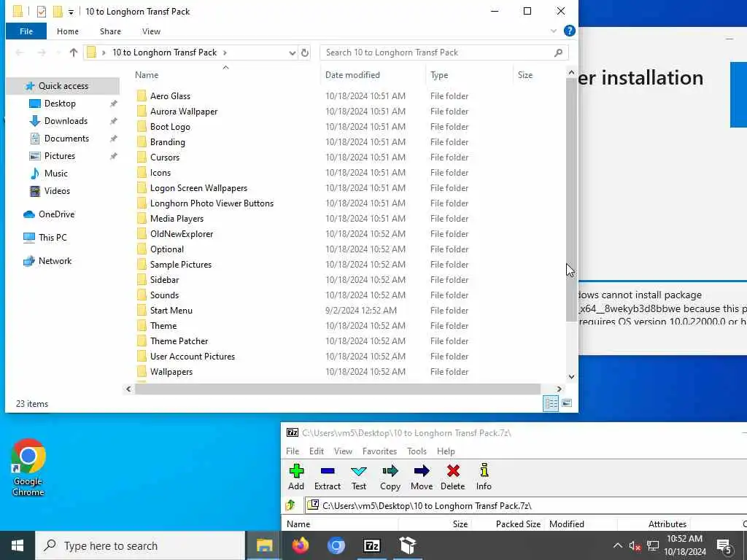The height and width of the screenshot is (560, 747).
Task: Sort by Date modified column header
Action: coord(352,75)
